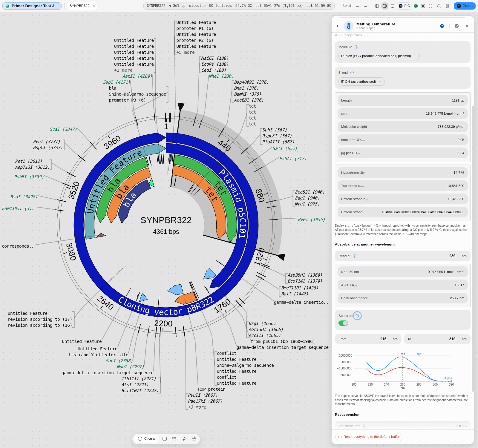Switch to the list view icon
Screen dimensions: 478x448
pos(174,439)
